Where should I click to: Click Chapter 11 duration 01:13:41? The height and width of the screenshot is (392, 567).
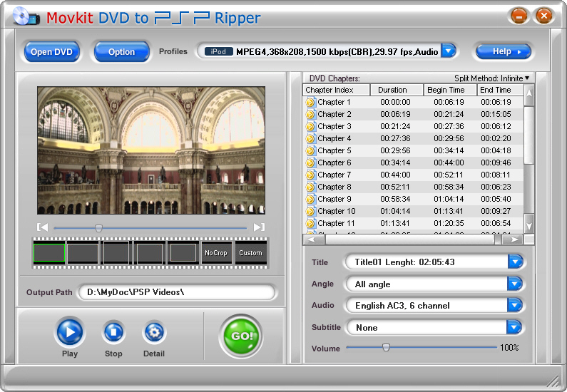(x=395, y=223)
